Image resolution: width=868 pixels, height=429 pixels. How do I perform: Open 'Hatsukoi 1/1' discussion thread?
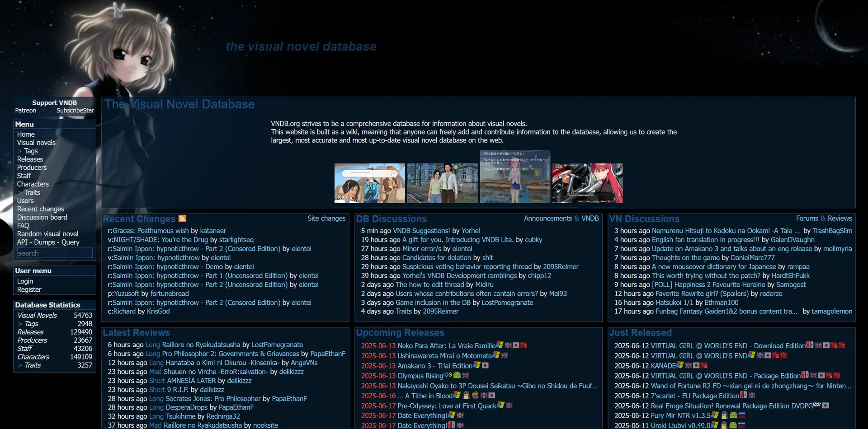[x=674, y=303]
